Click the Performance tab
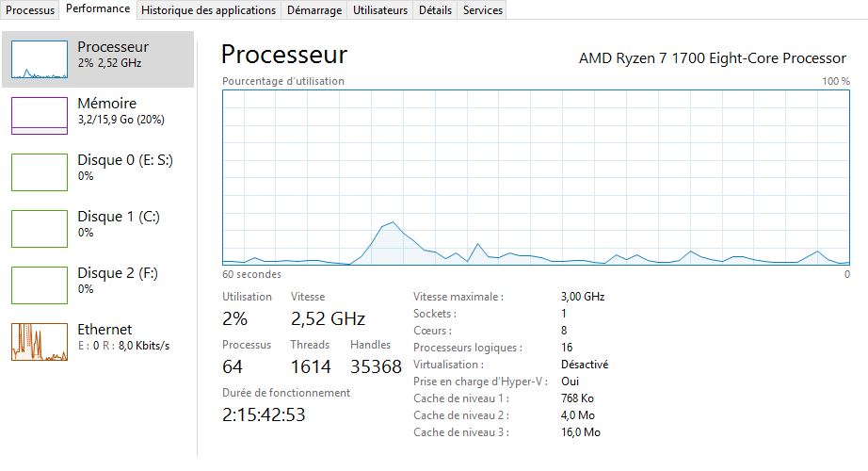 (x=98, y=8)
